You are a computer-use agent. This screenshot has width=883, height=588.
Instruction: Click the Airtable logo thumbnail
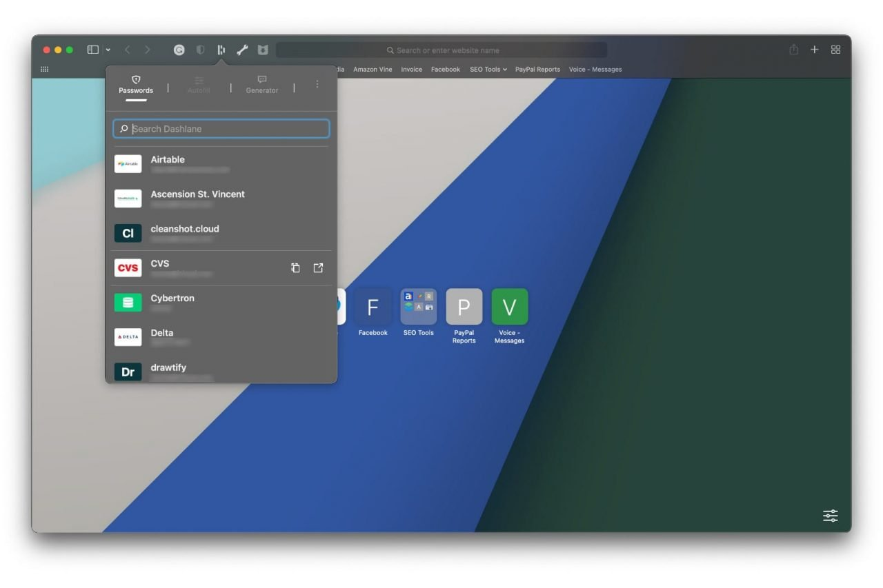[x=128, y=164]
